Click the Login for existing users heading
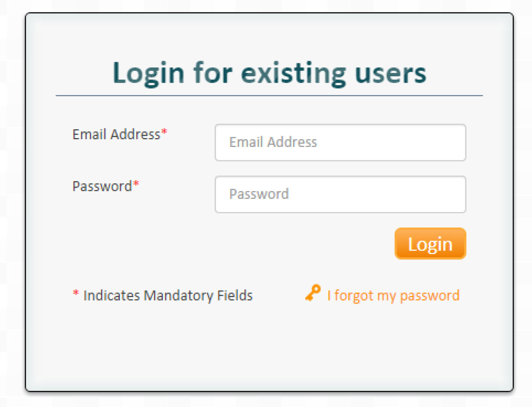Screen dimensions: 532x407 [x=269, y=73]
